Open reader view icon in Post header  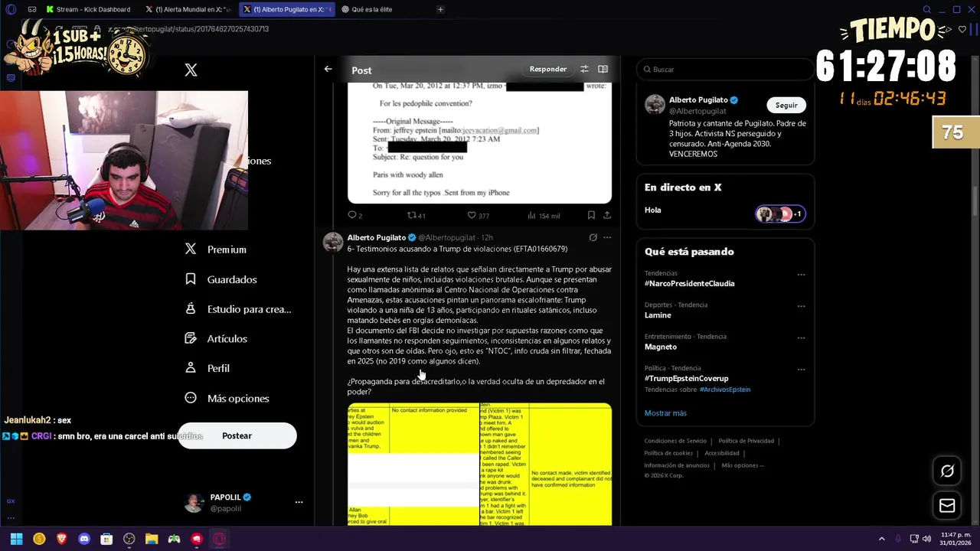603,69
